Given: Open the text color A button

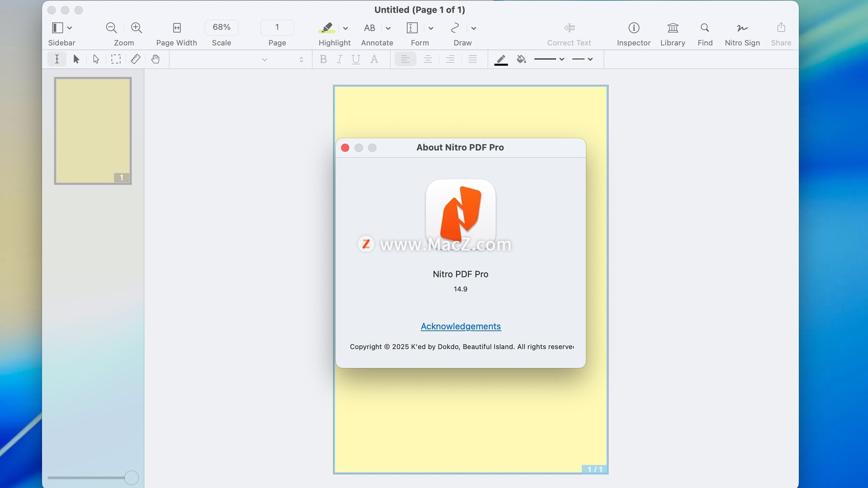Looking at the screenshot, I should point(374,59).
